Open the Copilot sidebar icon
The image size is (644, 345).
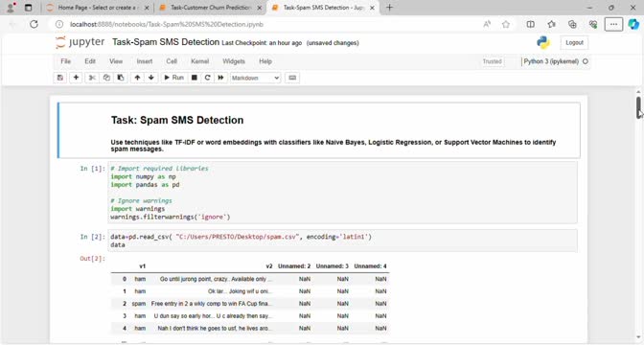tap(633, 24)
